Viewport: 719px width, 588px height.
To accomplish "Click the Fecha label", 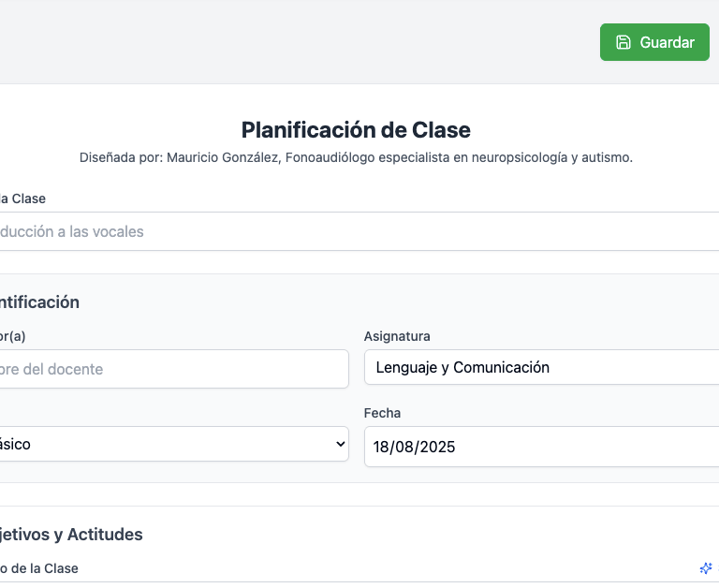I will [x=382, y=413].
